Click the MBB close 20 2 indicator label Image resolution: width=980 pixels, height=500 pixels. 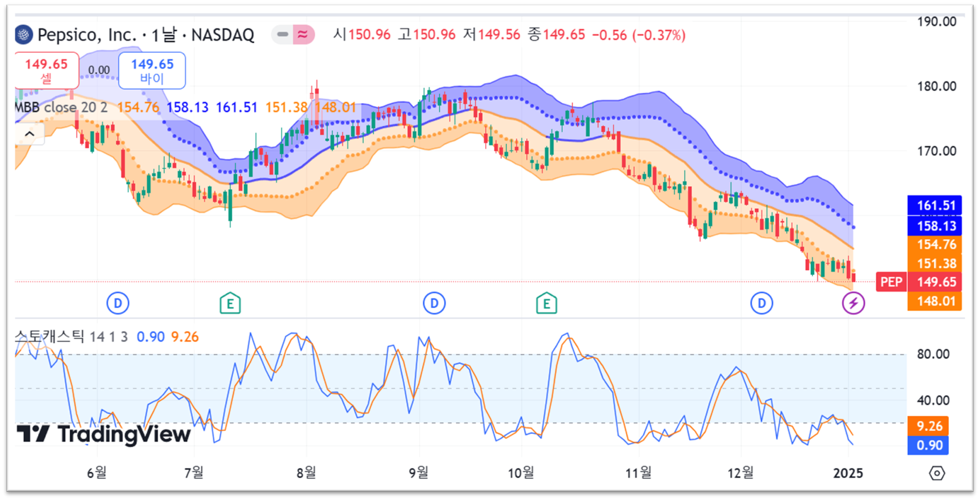click(x=61, y=107)
